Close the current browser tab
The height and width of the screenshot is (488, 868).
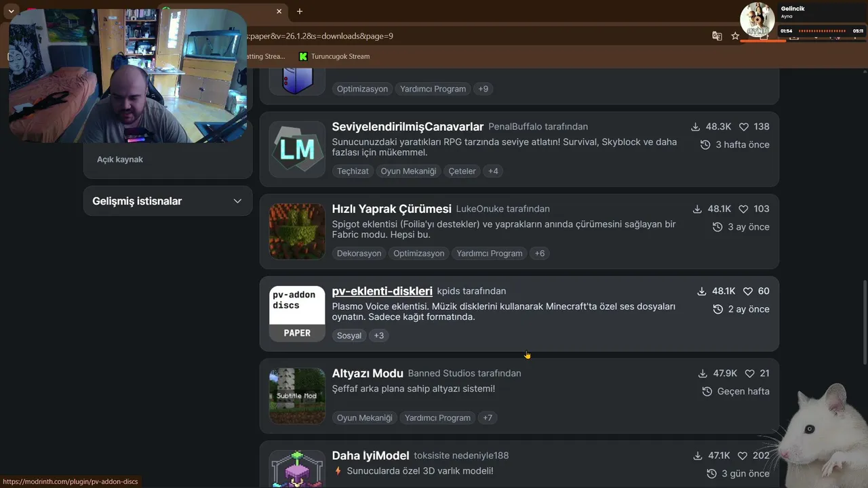[x=279, y=11]
